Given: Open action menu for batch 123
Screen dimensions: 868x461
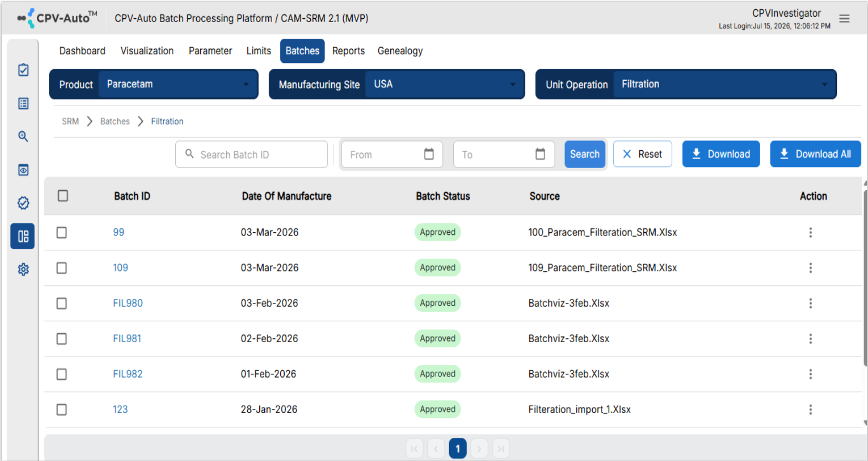Looking at the screenshot, I should (811, 409).
